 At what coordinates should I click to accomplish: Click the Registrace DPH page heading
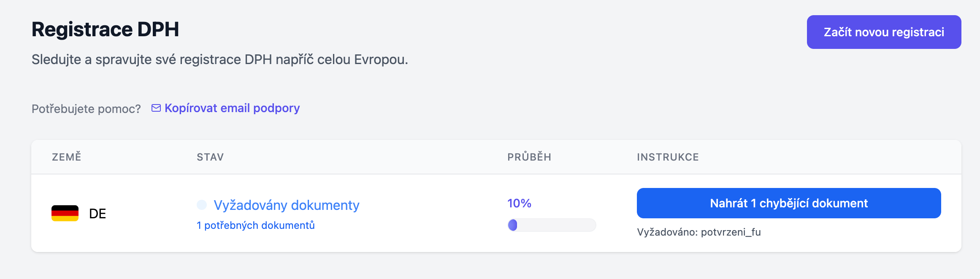(x=106, y=30)
